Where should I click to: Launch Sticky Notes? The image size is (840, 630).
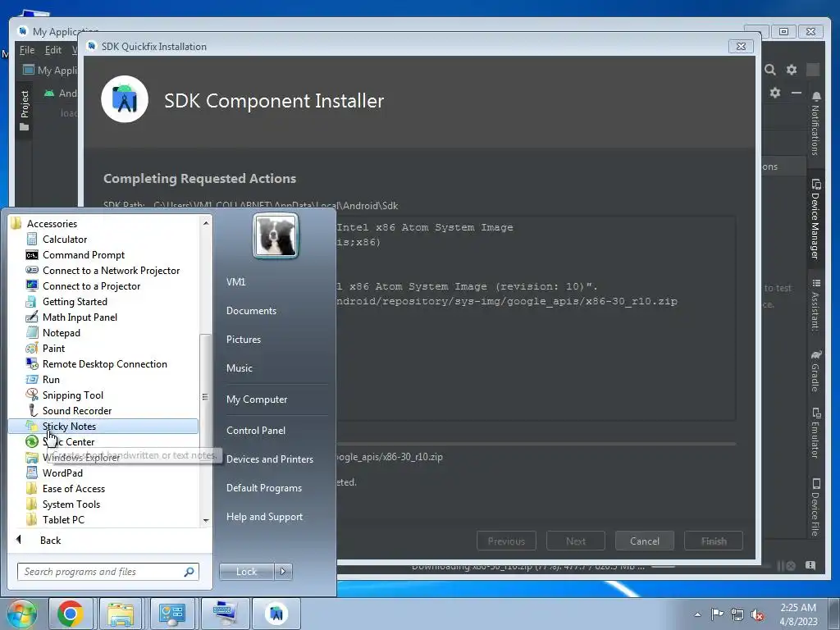[103, 427]
